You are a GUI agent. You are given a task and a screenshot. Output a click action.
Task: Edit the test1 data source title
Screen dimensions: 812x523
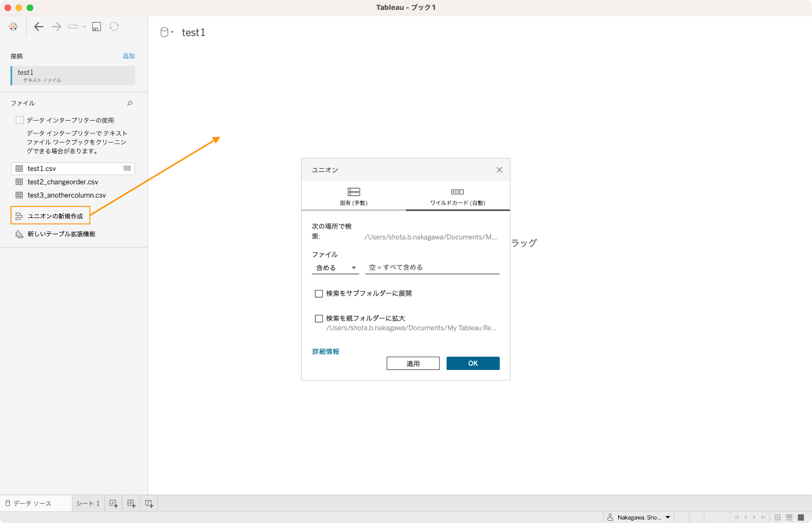pos(194,32)
